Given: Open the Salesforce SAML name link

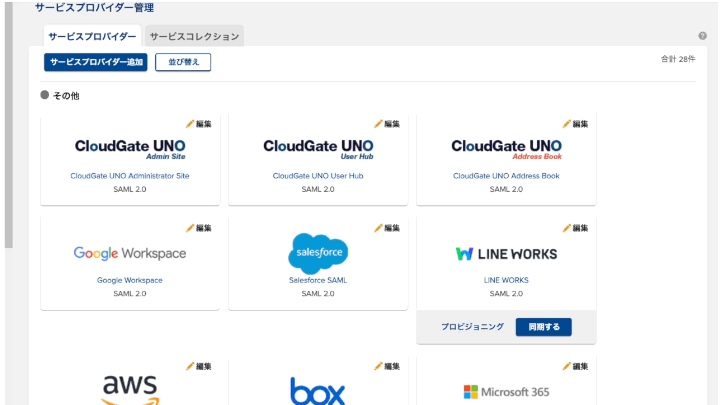Looking at the screenshot, I should click(318, 280).
